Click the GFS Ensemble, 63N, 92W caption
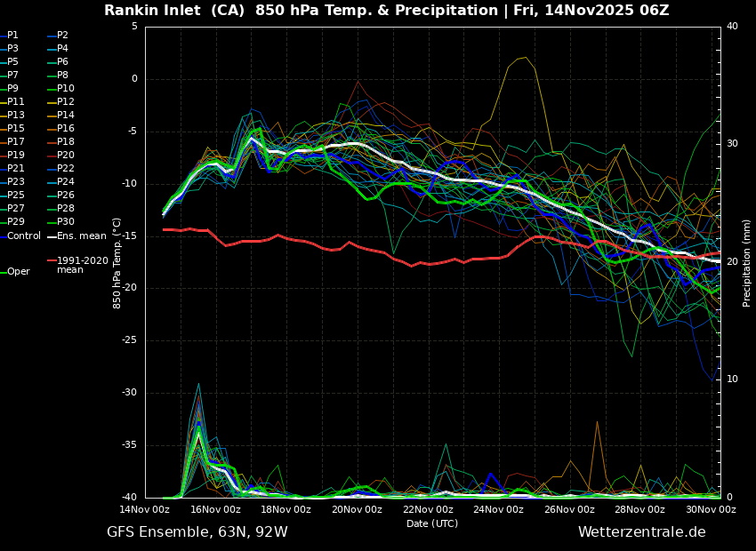This screenshot has height=551, width=756. point(197,532)
